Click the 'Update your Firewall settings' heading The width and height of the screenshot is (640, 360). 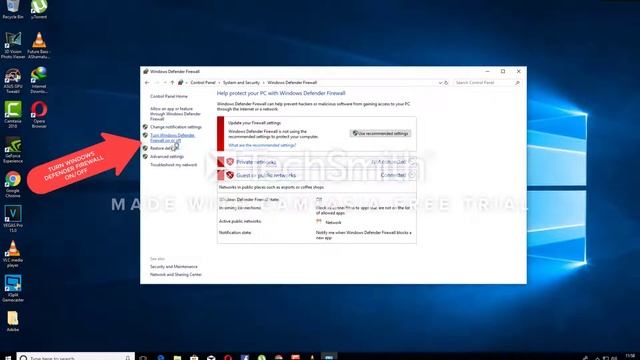[254, 123]
